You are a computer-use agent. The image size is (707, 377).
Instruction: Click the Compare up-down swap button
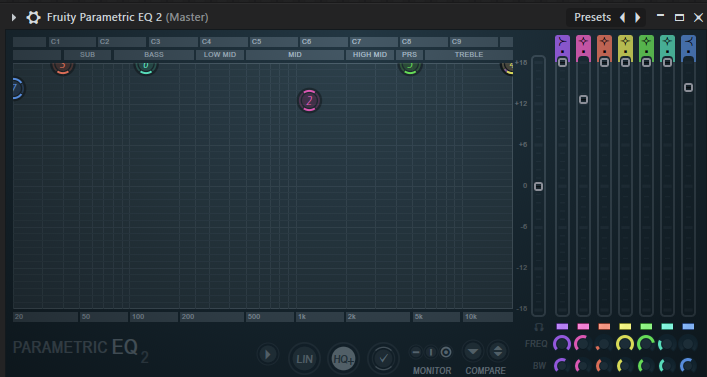(x=498, y=351)
